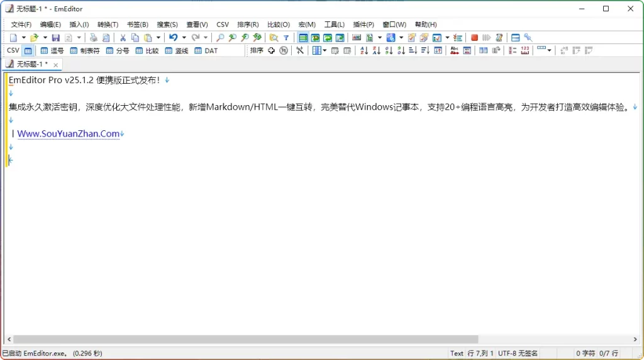This screenshot has width=644, height=360.
Task: Open the 文件(F) menu
Action: [x=21, y=25]
